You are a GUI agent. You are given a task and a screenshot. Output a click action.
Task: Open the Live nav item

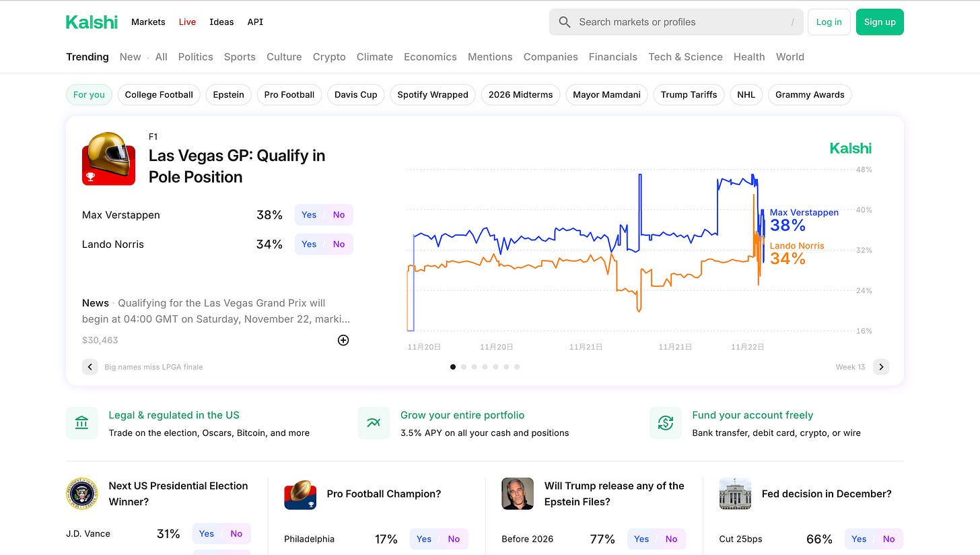[x=187, y=22]
